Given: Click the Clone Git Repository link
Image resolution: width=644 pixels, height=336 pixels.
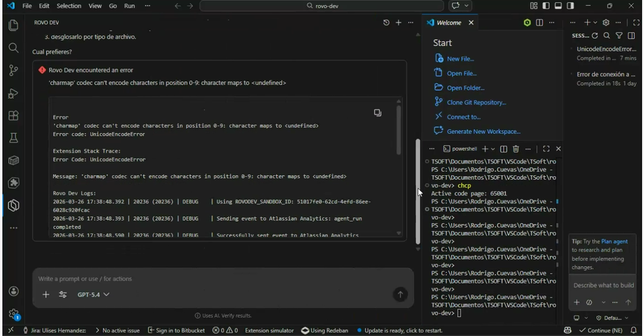Looking at the screenshot, I should (x=476, y=102).
